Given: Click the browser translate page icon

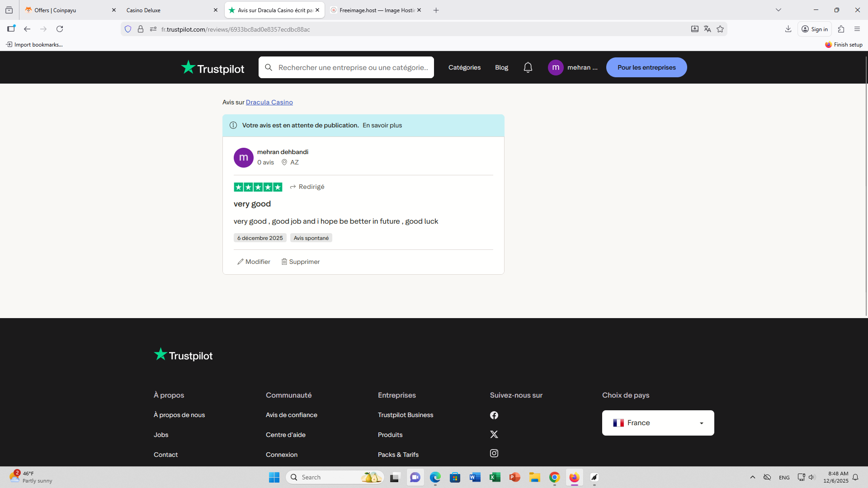Looking at the screenshot, I should pos(708,29).
